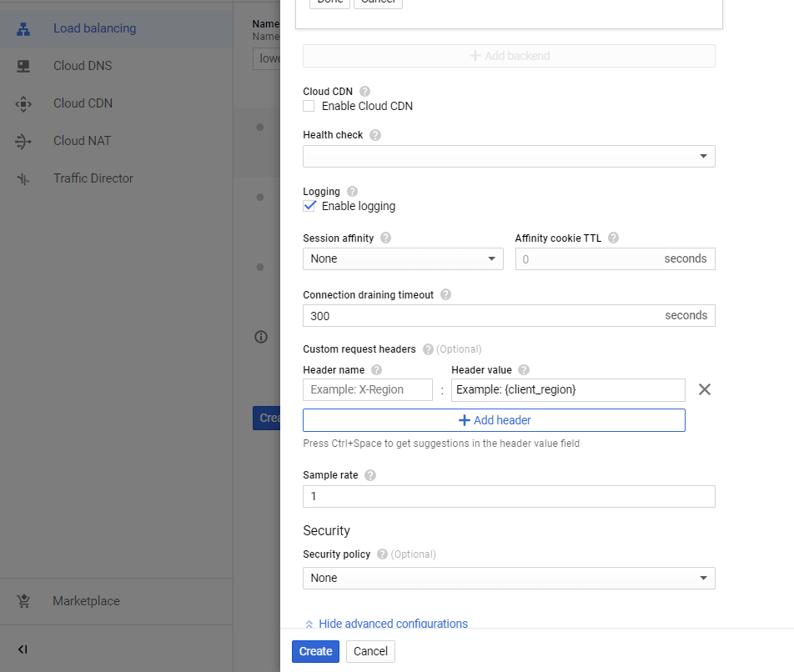This screenshot has width=794, height=672.
Task: Click Hide advanced configurations link
Action: coord(393,624)
